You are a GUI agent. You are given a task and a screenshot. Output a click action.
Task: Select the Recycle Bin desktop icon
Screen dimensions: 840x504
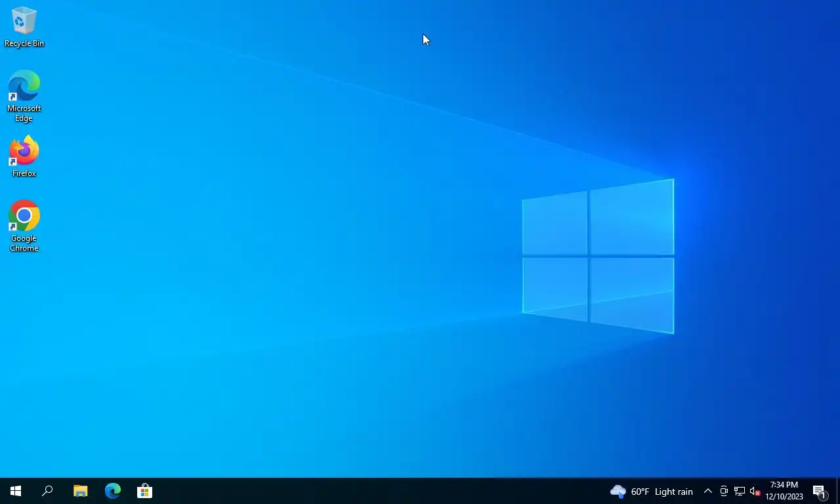(x=24, y=27)
